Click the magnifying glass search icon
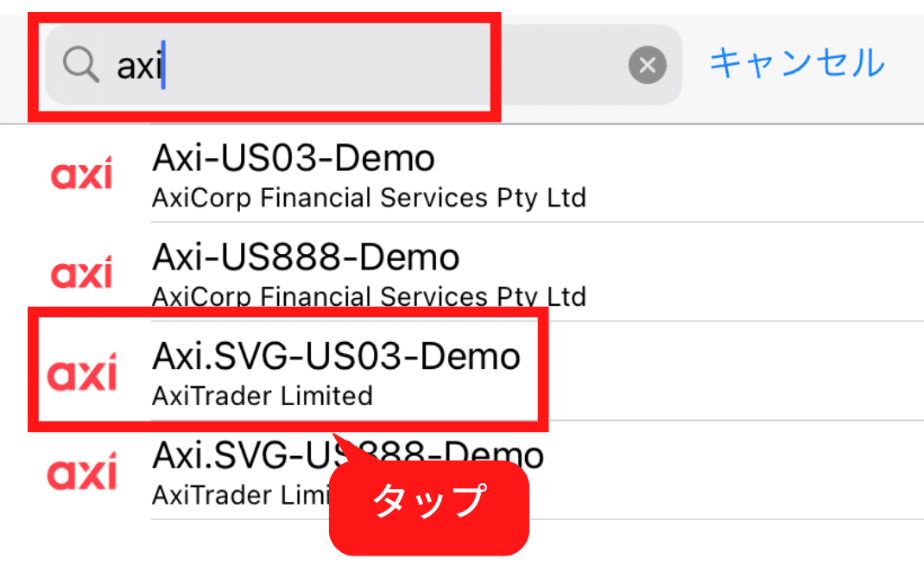Screen dimensions: 924x584 click(x=80, y=64)
